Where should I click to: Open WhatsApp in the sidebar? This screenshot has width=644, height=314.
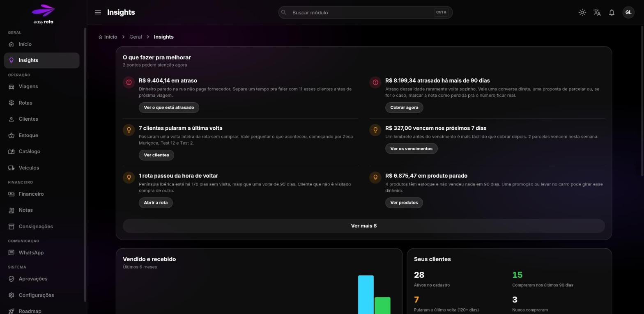(x=41, y=252)
